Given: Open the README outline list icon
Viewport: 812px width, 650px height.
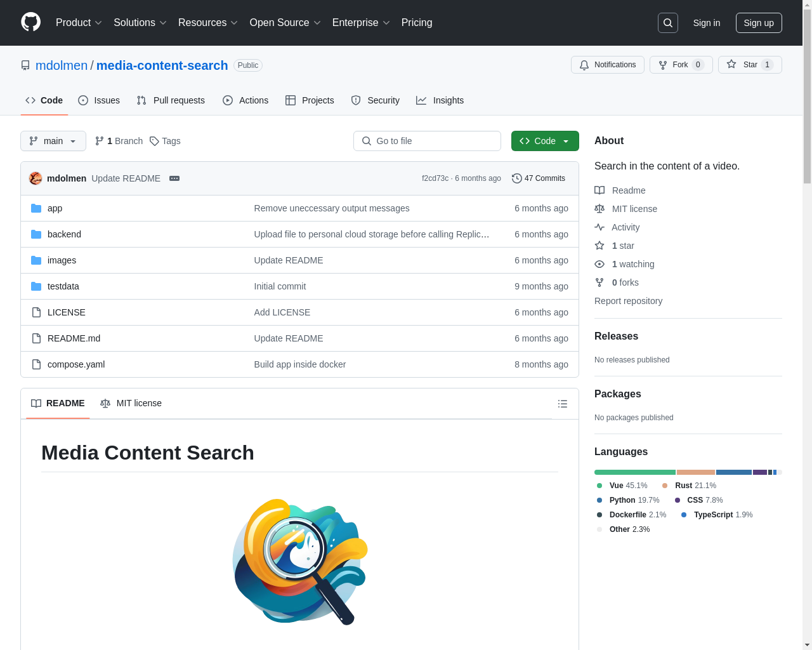Looking at the screenshot, I should pos(563,404).
